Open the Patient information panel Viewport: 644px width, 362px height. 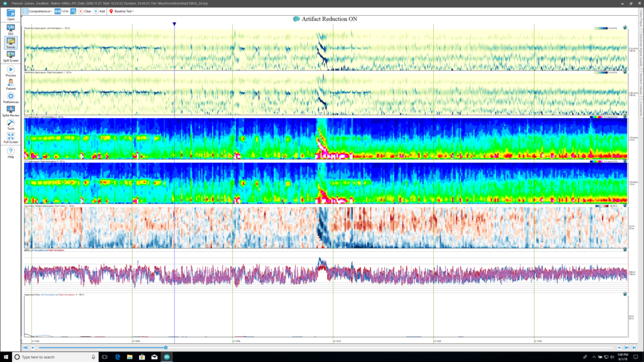11,85
